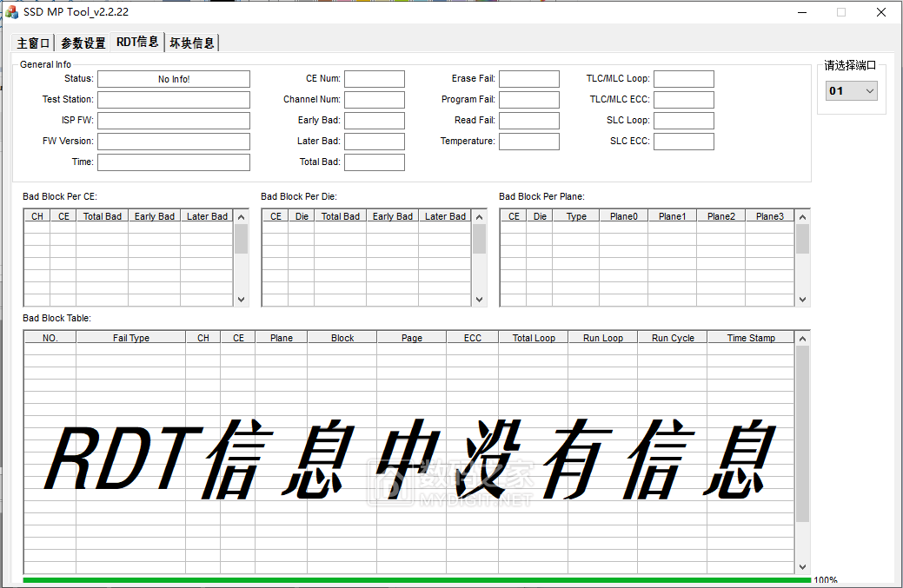
Task: Click the FW Version input field
Action: click(174, 142)
